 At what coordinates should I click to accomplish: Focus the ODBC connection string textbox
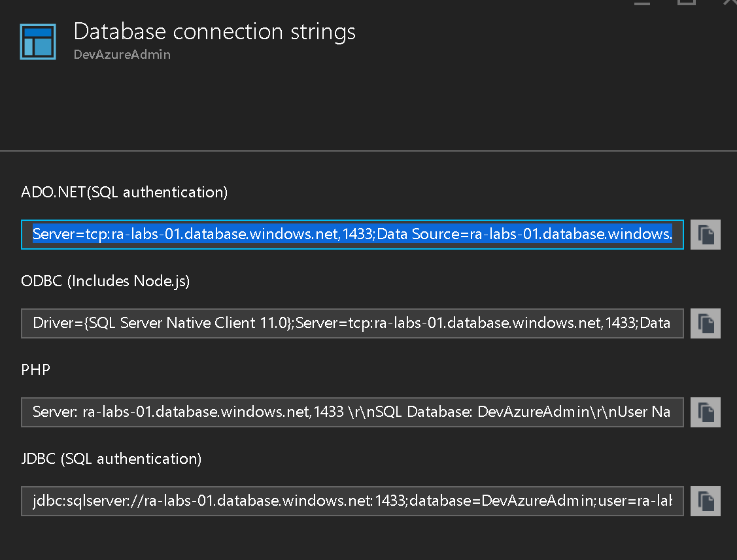tap(352, 323)
